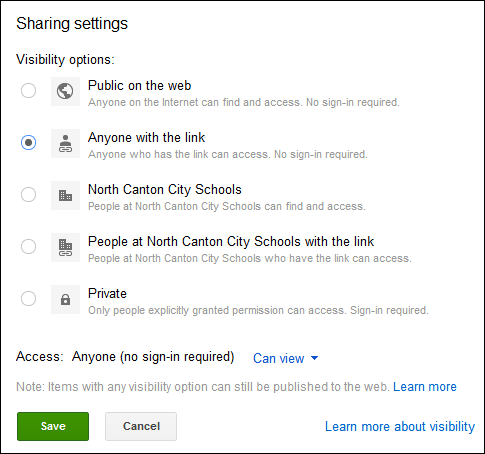Click the small arrow beside Can view

(314, 358)
